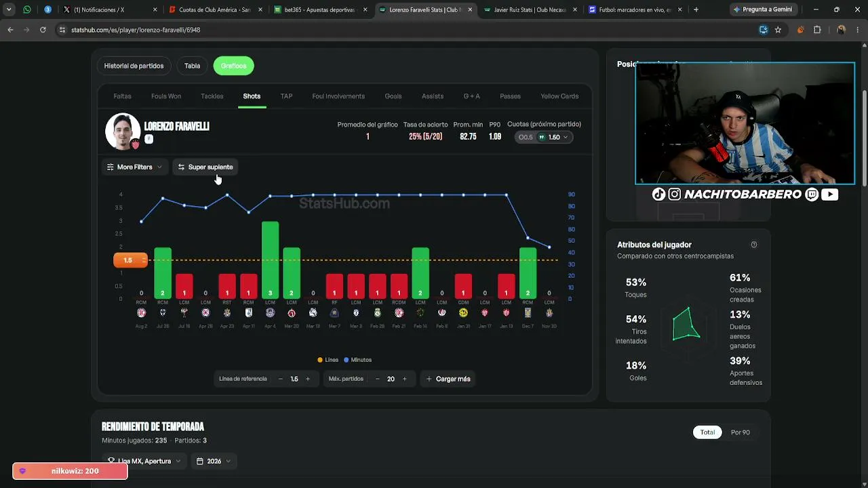Click the site info icon in address bar

(62, 30)
